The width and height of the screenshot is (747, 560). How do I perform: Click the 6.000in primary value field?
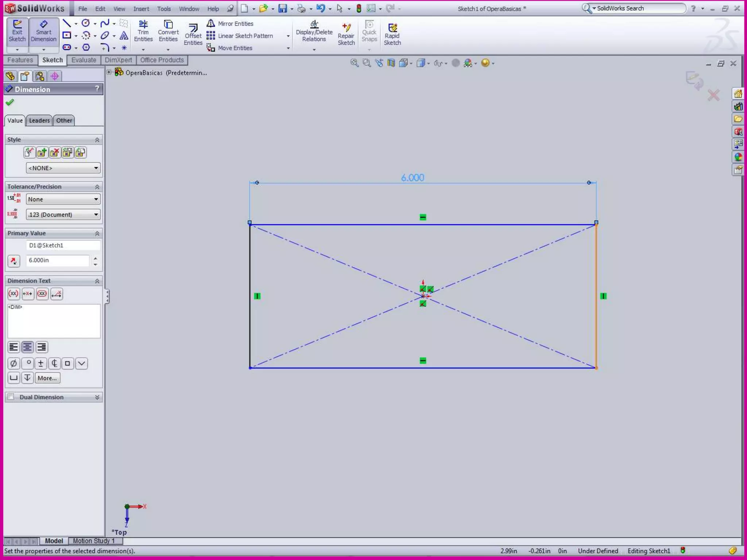click(57, 260)
